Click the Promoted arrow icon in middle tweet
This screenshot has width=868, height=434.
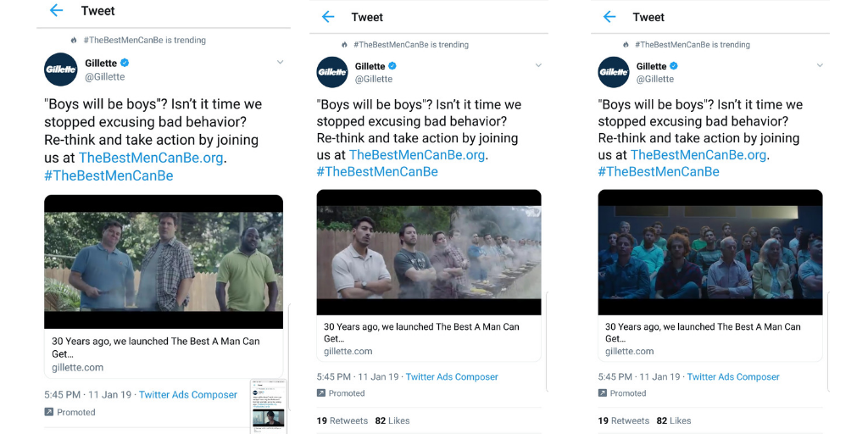click(x=321, y=393)
